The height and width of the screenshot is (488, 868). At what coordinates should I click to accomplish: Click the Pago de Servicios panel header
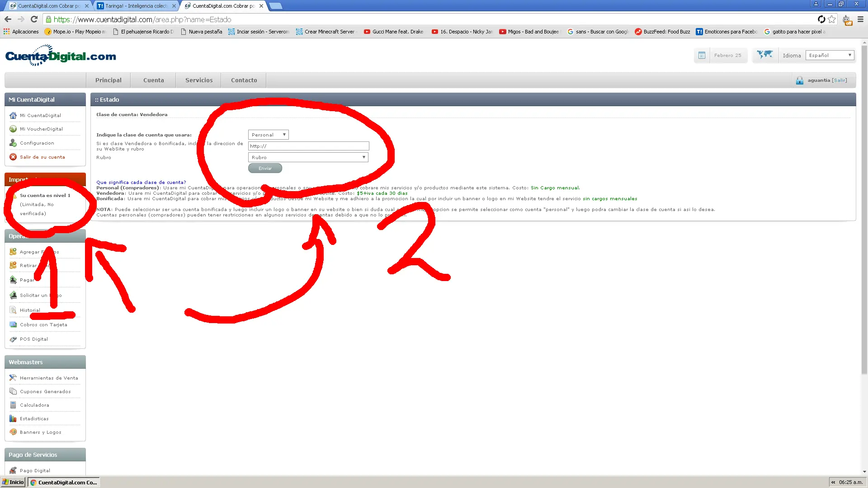[45, 455]
